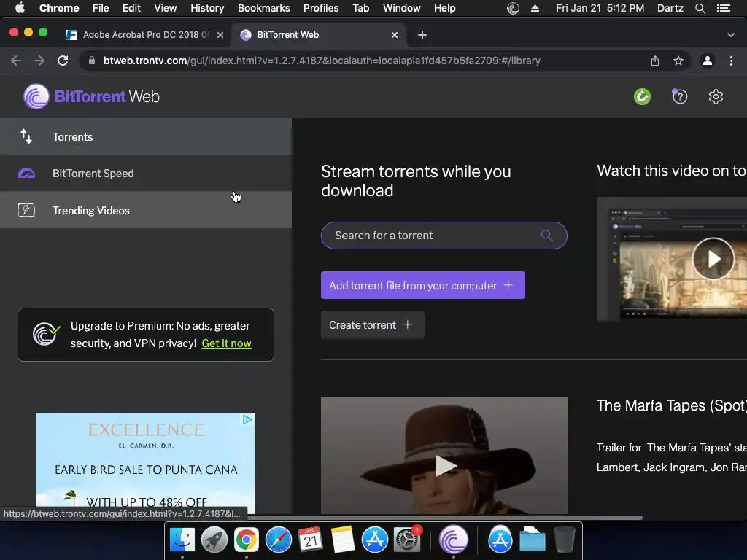Click inside the Search for a torrent field
Image resolution: width=747 pixels, height=560 pixels.
(x=444, y=236)
